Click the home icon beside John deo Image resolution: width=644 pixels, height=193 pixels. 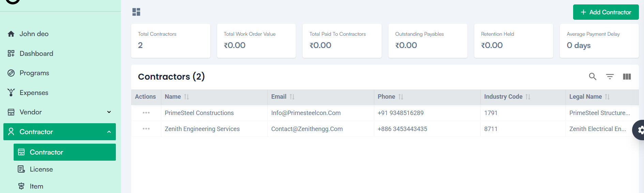(x=11, y=34)
